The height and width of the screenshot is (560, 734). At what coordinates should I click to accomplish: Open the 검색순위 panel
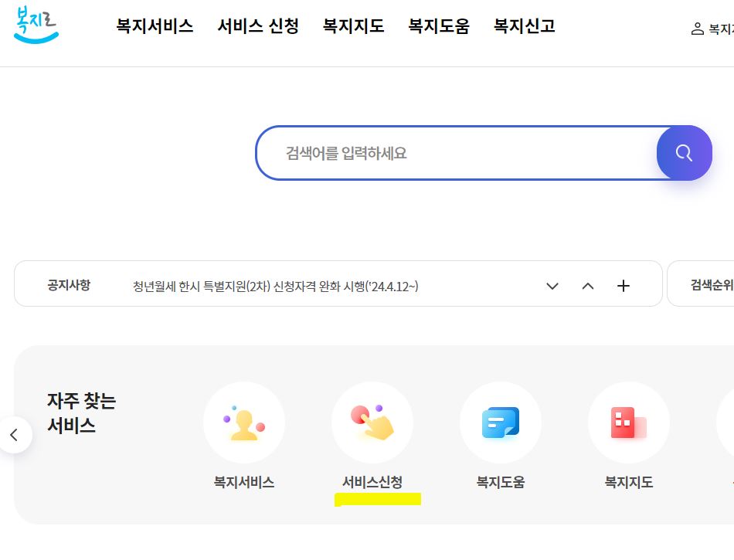tap(712, 286)
